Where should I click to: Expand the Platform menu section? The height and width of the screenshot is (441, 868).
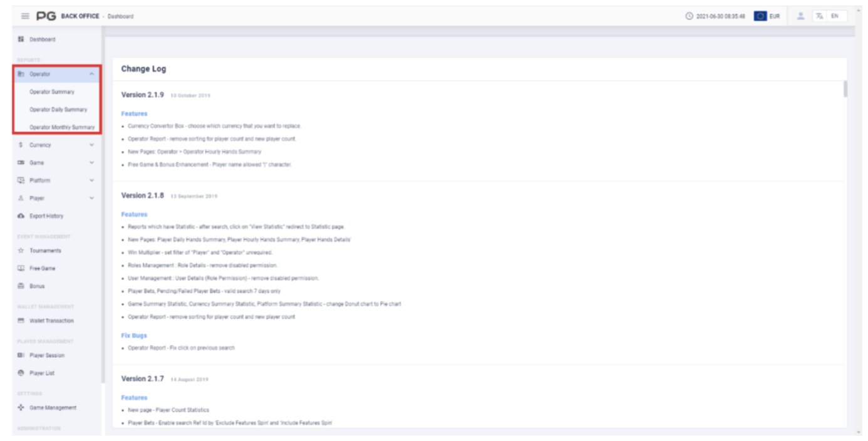pyautogui.click(x=92, y=180)
